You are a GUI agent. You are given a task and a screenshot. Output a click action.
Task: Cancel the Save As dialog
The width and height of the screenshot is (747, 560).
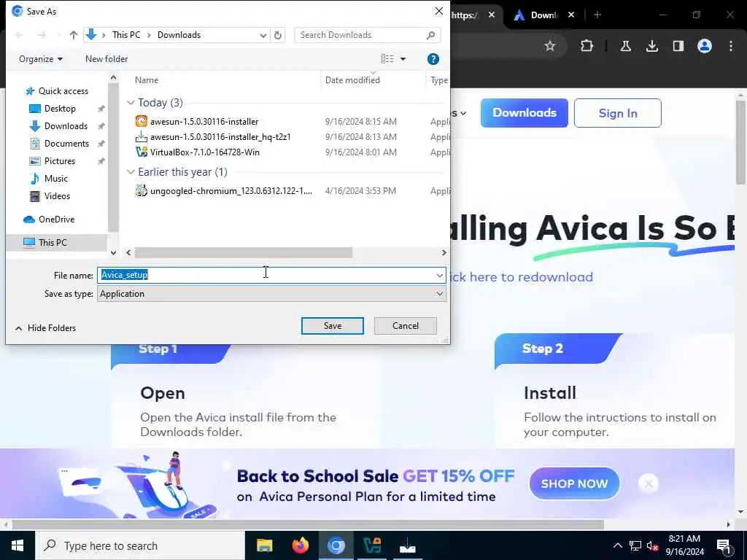pos(406,326)
